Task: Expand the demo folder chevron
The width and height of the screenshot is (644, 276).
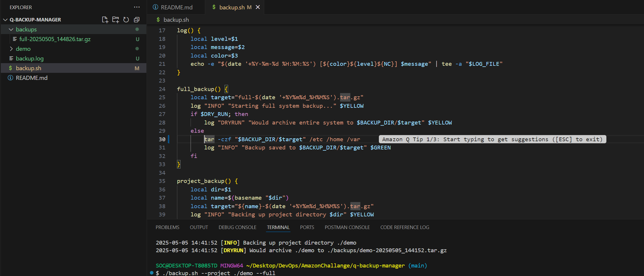Action: click(x=11, y=49)
